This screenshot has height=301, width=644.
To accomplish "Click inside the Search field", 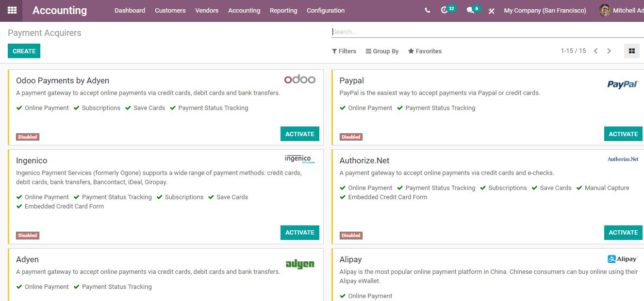I will (x=437, y=32).
